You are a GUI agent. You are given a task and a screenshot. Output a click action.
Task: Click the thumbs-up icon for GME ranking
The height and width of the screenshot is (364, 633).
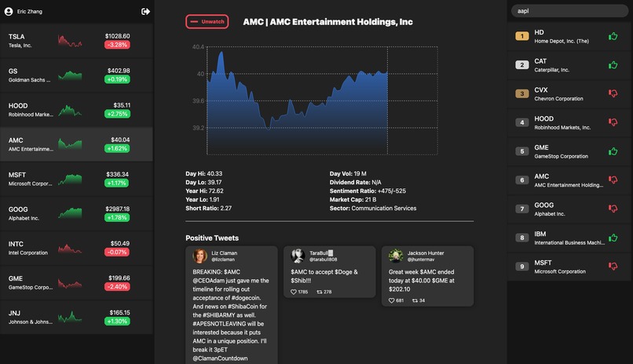(x=613, y=151)
